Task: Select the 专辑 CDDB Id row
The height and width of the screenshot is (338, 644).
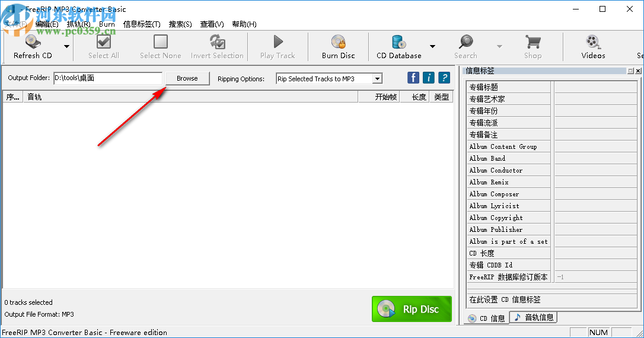Action: (x=552, y=265)
